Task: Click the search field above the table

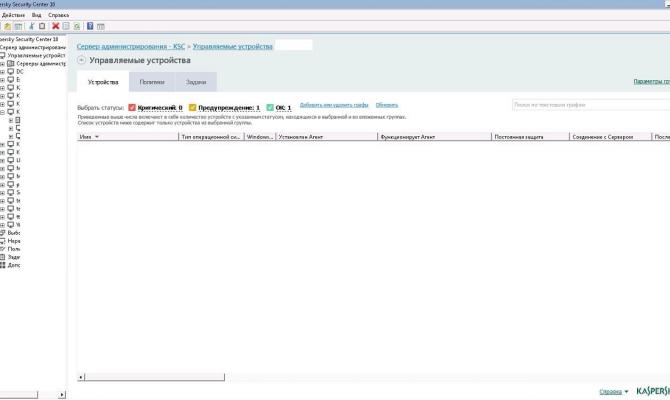Action: (x=591, y=105)
